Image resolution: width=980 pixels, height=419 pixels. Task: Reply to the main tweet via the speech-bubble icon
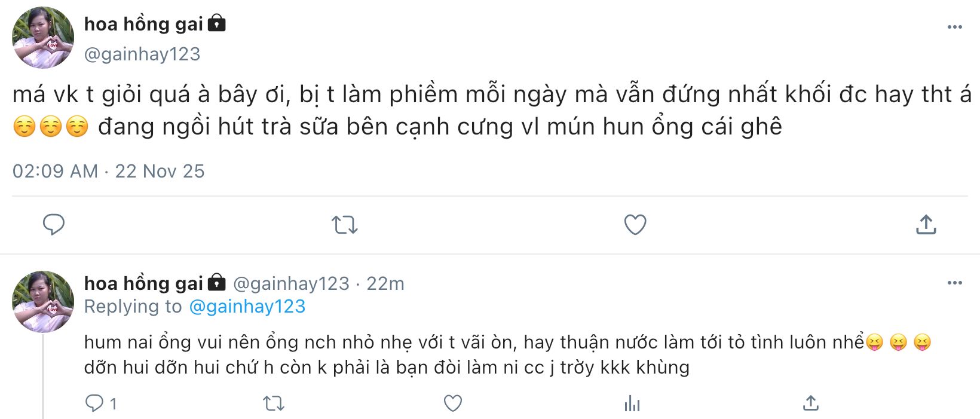click(x=54, y=225)
